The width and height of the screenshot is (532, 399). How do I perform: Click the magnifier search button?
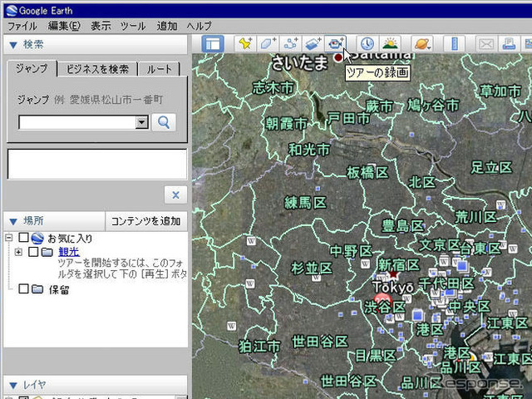[164, 122]
